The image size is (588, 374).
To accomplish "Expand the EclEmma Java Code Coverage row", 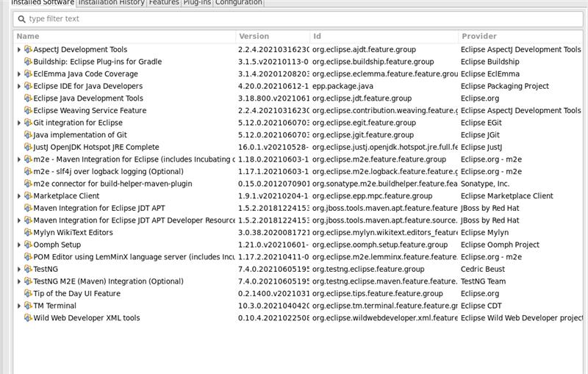I will [x=19, y=73].
